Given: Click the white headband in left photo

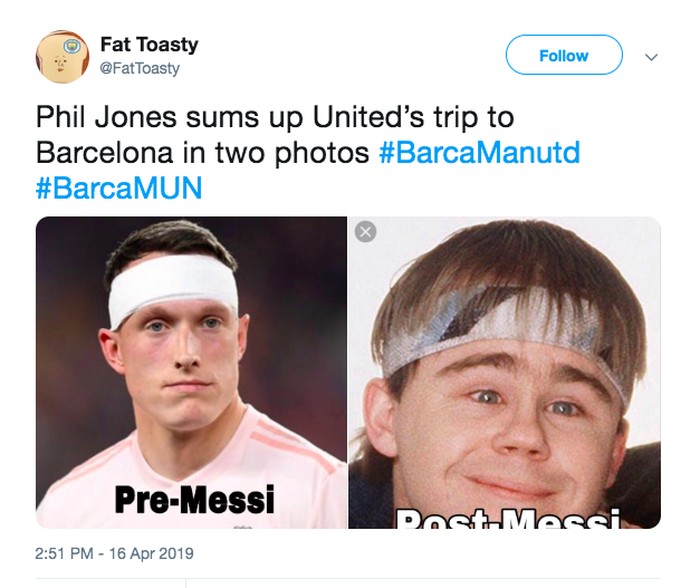Looking at the screenshot, I should click(173, 287).
